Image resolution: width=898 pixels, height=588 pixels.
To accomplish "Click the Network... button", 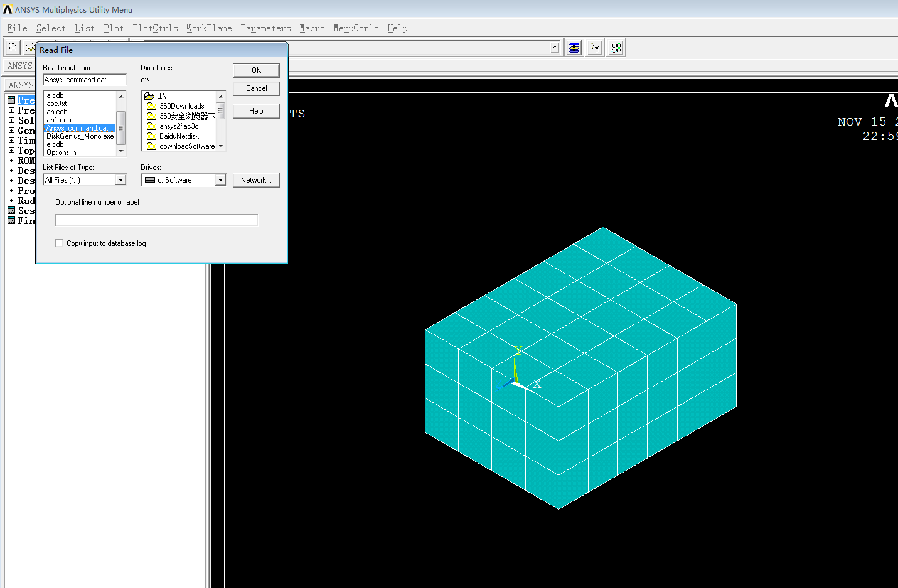I will 256,180.
